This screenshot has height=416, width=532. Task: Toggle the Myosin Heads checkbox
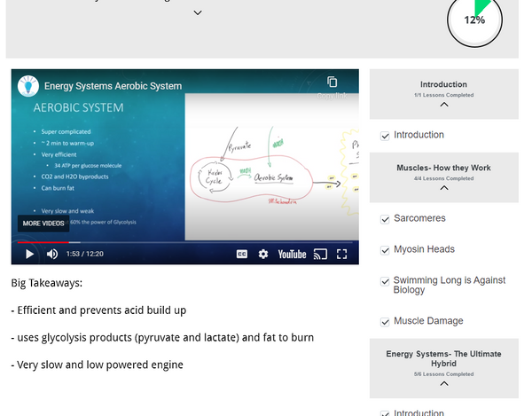coord(386,250)
